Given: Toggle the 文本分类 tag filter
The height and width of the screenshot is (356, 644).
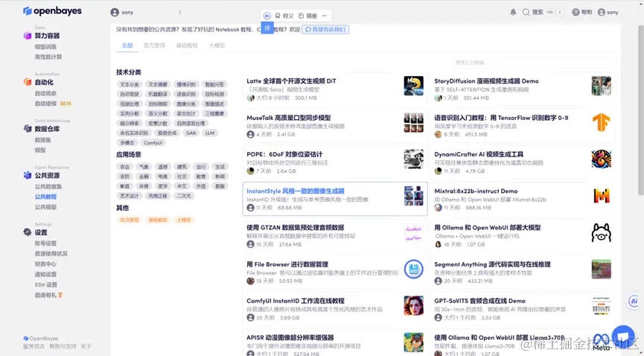Looking at the screenshot, I should pyautogui.click(x=130, y=84).
